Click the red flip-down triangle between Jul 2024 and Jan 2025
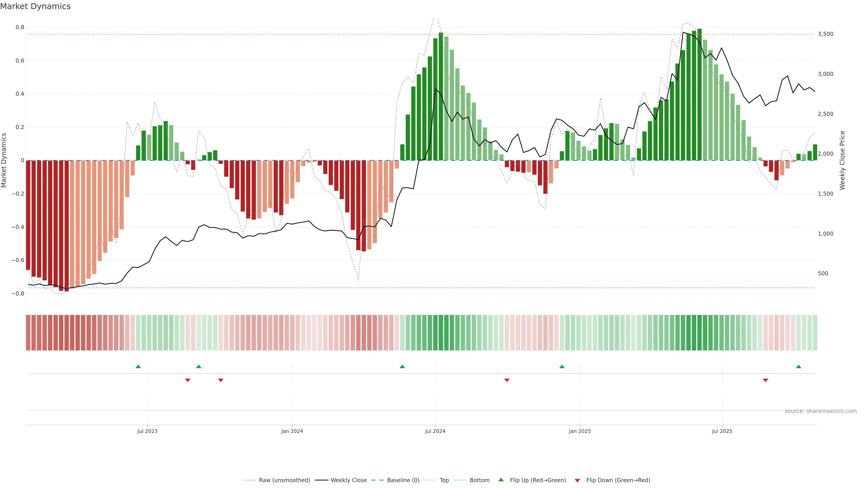The height and width of the screenshot is (488, 868). point(507,380)
